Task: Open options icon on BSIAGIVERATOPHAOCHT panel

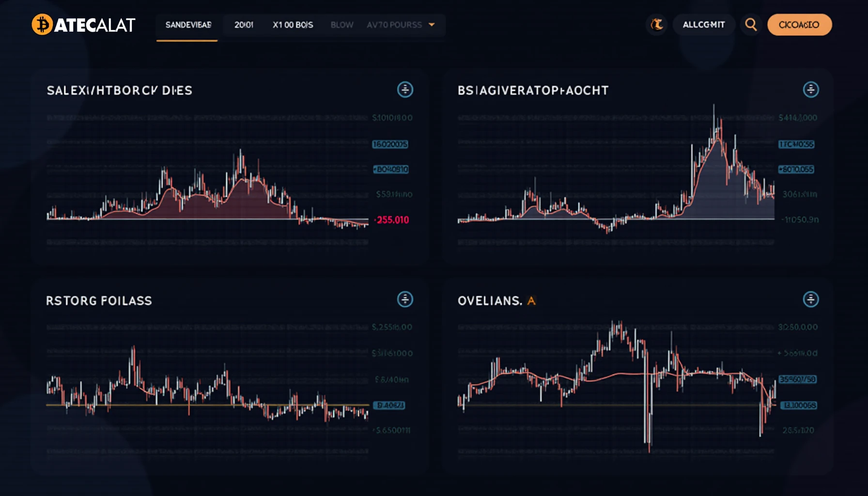Action: pyautogui.click(x=811, y=90)
